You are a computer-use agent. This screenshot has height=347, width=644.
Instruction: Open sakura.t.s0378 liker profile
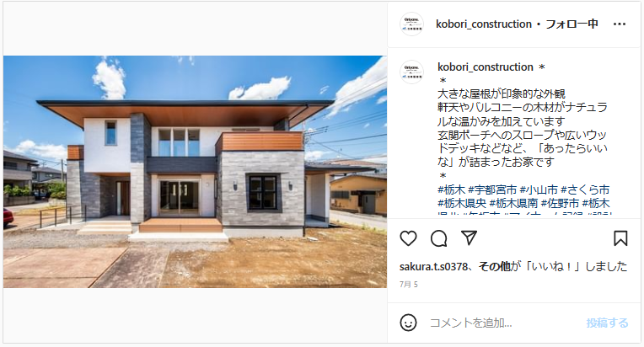tap(433, 267)
